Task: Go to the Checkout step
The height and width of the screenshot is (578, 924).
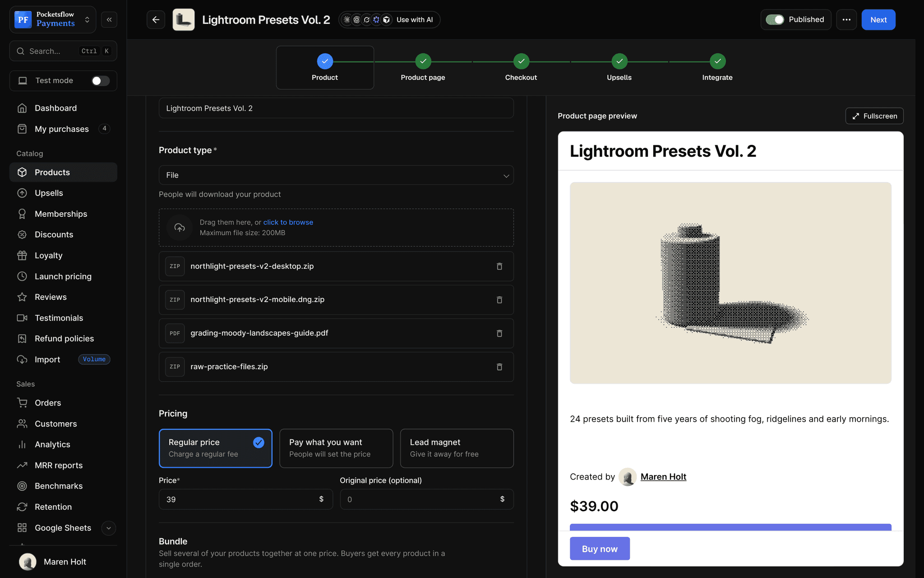Action: pos(521,68)
